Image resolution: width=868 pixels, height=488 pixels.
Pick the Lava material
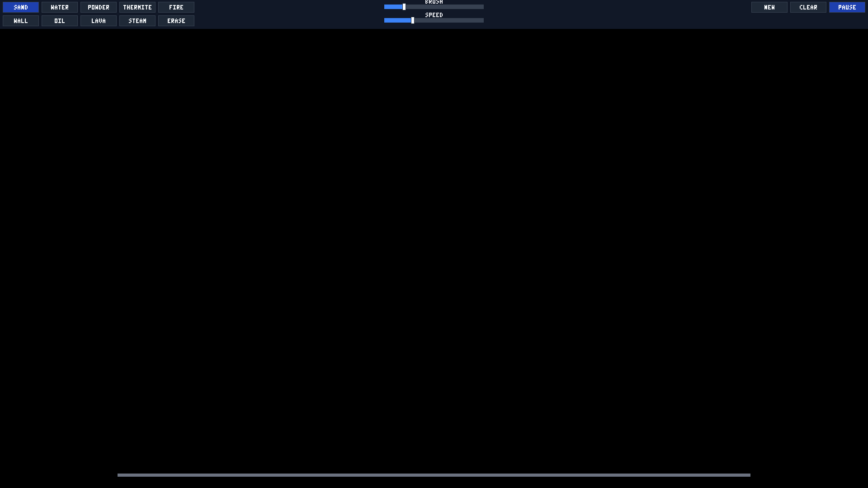click(99, 21)
